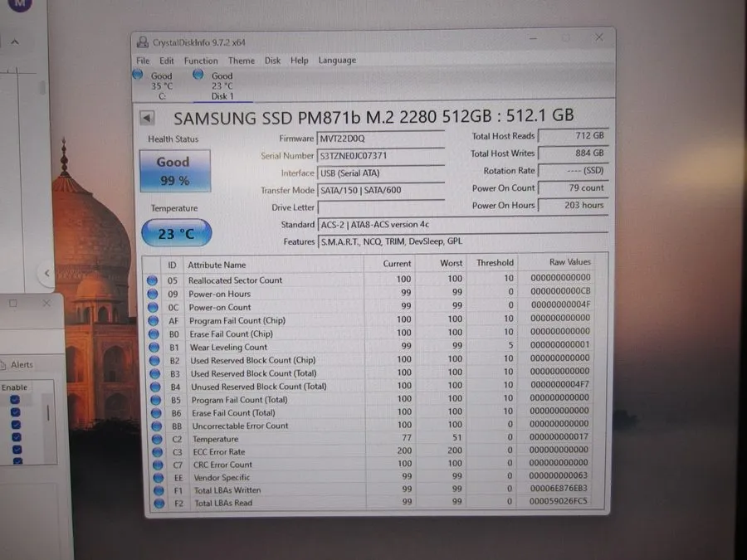Click the scrollbar in the Enable list

point(48,412)
